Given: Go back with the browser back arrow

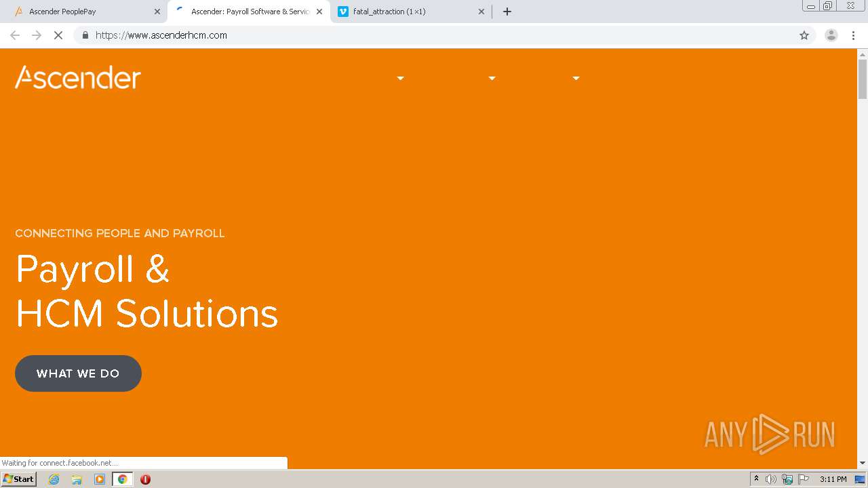Looking at the screenshot, I should click(x=15, y=35).
